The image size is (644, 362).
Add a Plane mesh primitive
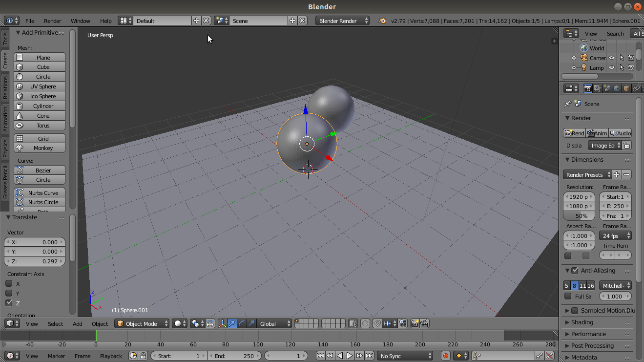click(x=40, y=57)
